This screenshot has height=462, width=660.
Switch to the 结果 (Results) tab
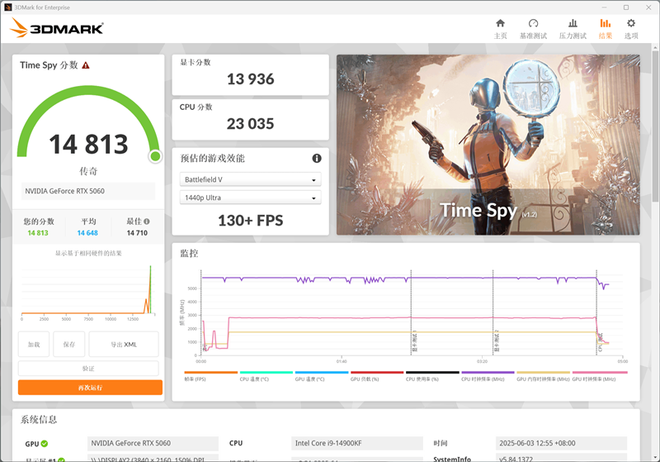[x=605, y=28]
